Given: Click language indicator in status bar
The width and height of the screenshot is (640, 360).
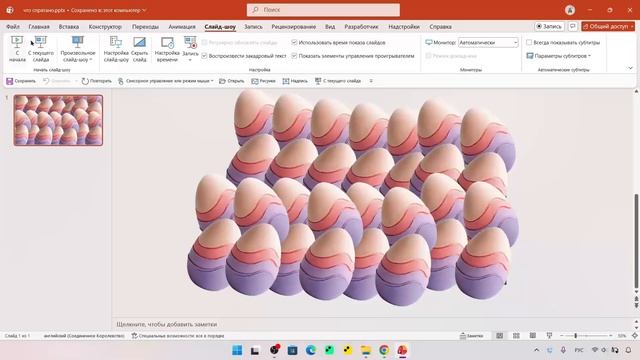Looking at the screenshot, I should [84, 336].
